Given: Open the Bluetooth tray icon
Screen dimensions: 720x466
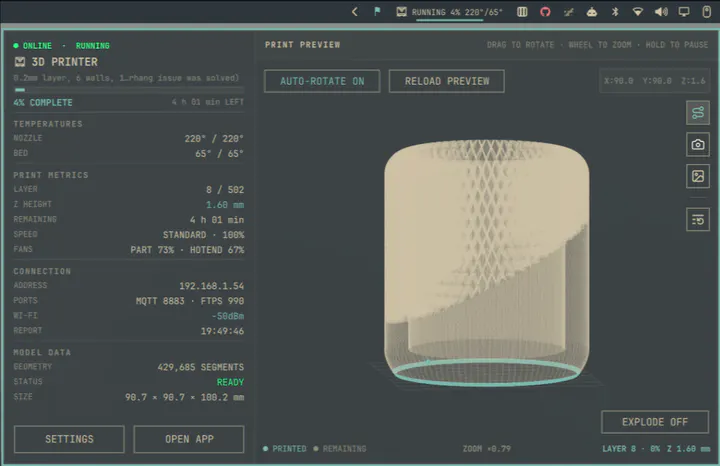Looking at the screenshot, I should (615, 12).
